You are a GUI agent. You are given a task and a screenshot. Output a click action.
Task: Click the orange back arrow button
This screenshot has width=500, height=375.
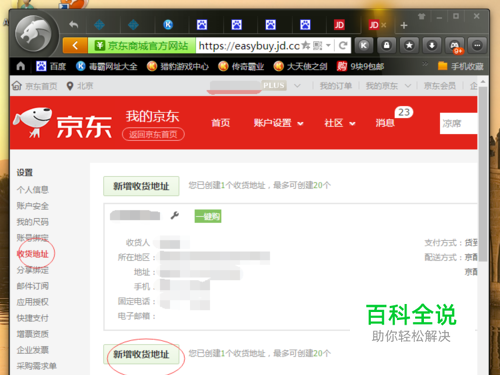point(75,46)
